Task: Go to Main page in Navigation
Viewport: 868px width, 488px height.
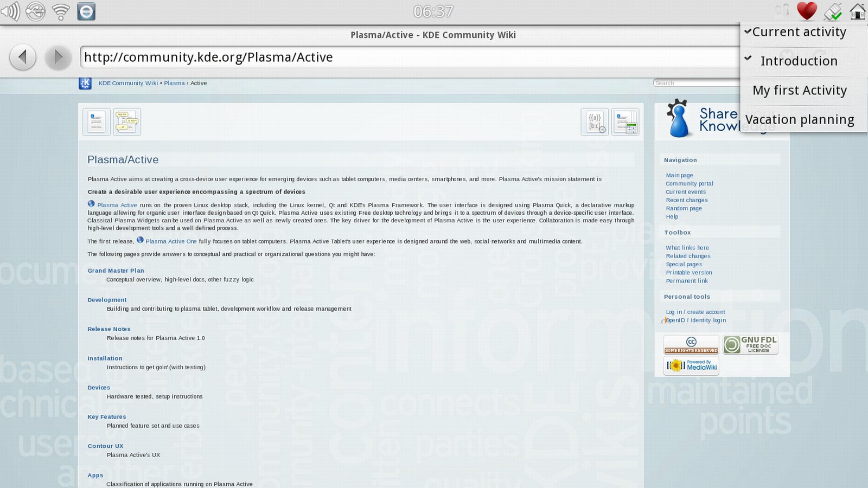Action: point(679,175)
